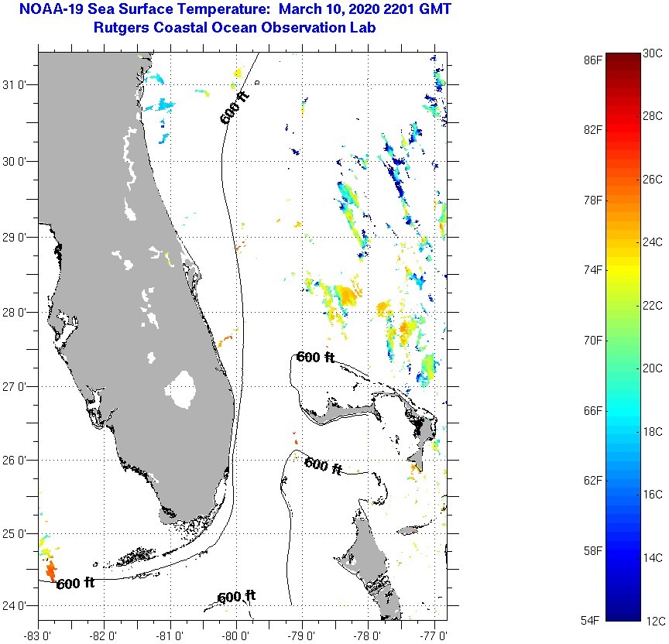The image size is (669, 644).
Task: Click the 74F label on the temperature scale
Action: (x=592, y=269)
